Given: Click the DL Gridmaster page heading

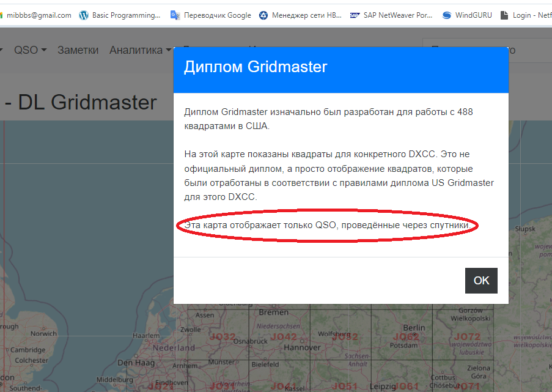Looking at the screenshot, I should [x=87, y=102].
